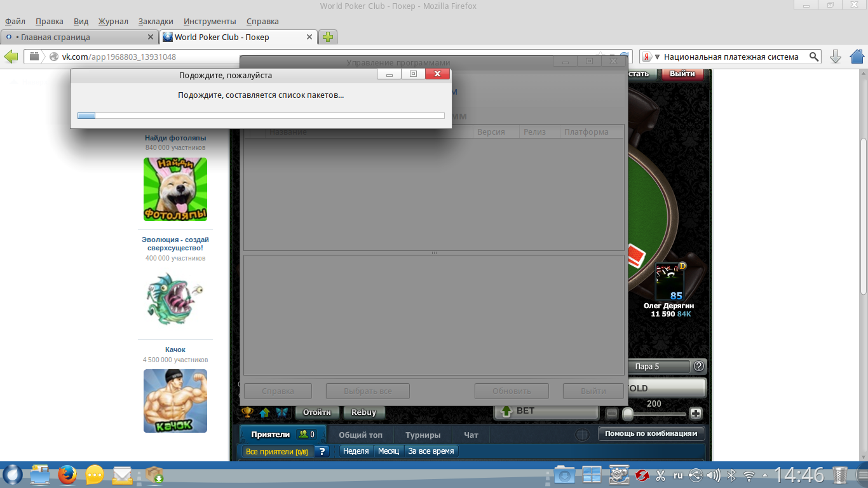Click the question mark next to "Пара 5"

pyautogui.click(x=699, y=366)
